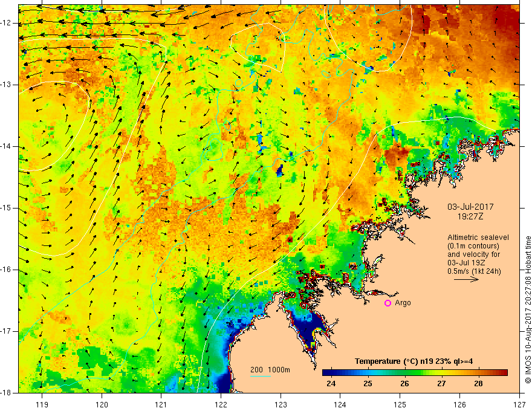Screen dimensions: 532x411
Task: Click the color bar label 27
Action: tap(441, 384)
